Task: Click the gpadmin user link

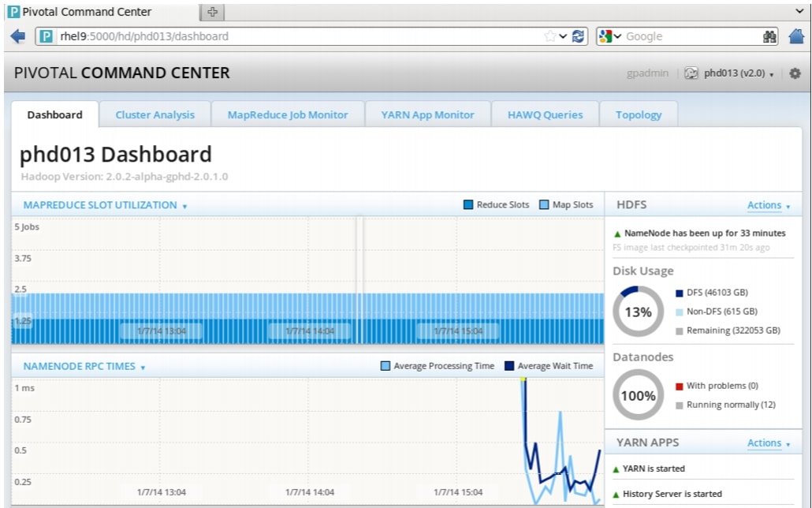Action: coord(647,73)
